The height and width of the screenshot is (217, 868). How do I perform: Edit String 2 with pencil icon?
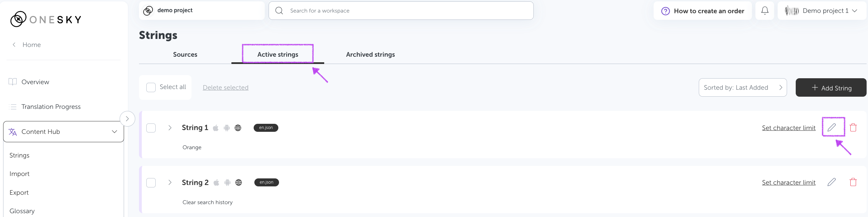coord(832,182)
